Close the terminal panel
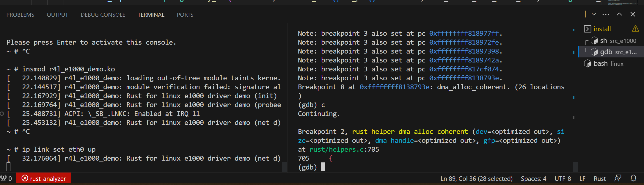Viewport: 644px width, 185px height. click(633, 14)
